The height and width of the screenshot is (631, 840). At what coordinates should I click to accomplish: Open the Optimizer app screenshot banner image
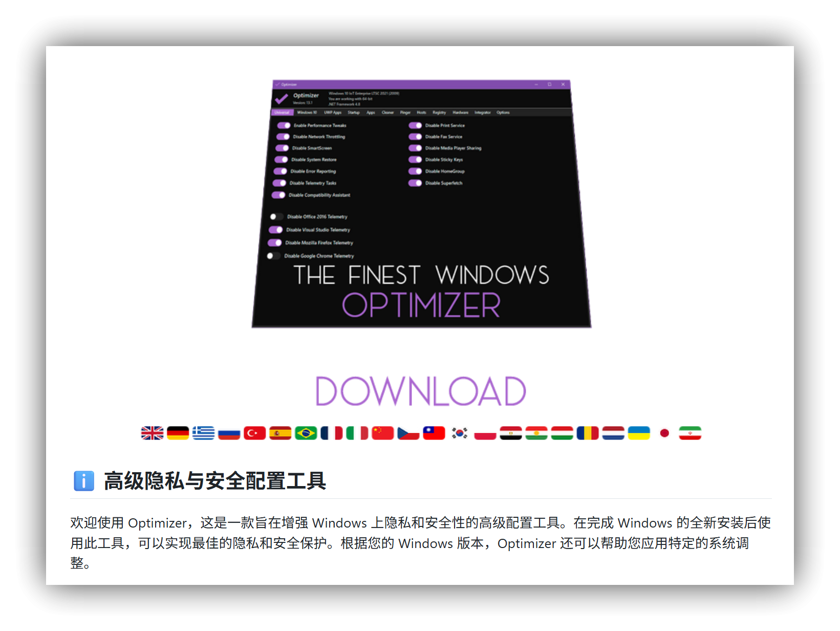pos(421,204)
